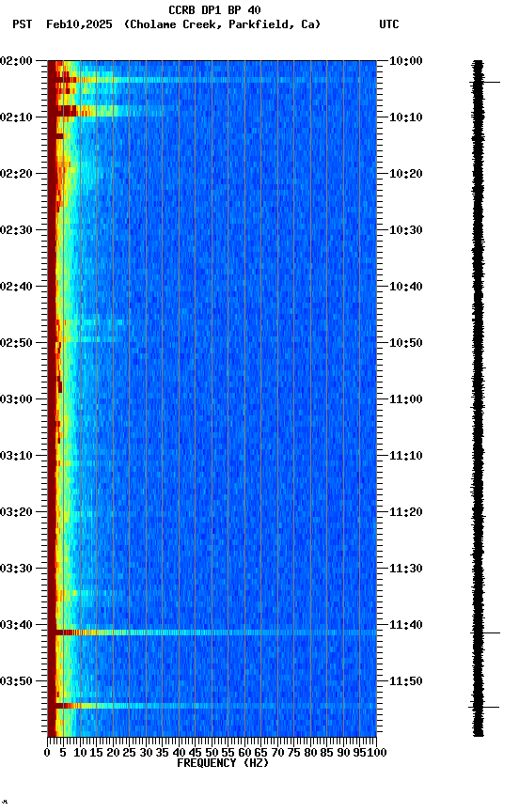Click the seismogram spike near 11:54 UTC
The height and width of the screenshot is (812, 519).
pos(484,707)
